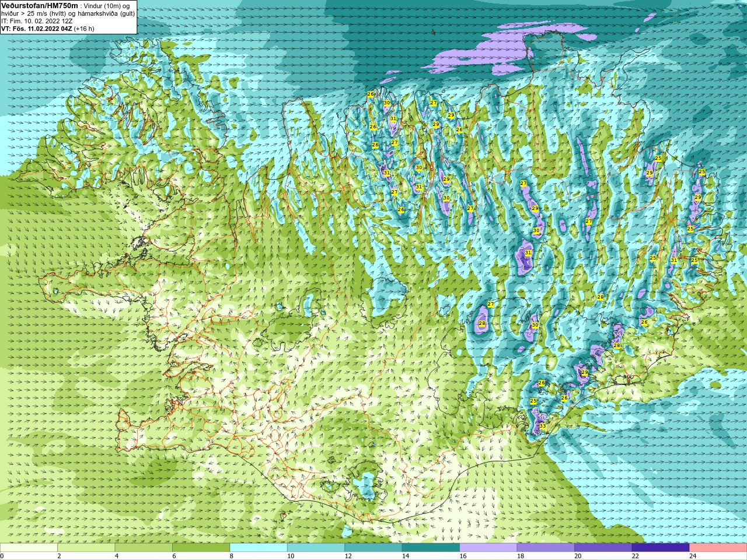The height and width of the screenshot is (560, 747).
Task: Click the legend scale label "6"
Action: tap(174, 556)
